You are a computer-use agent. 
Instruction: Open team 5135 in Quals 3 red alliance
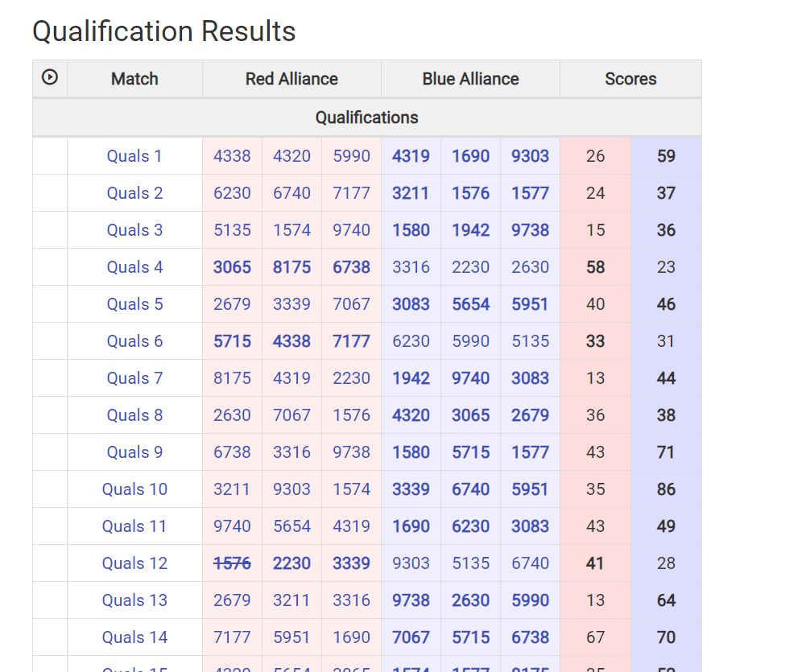(x=233, y=230)
